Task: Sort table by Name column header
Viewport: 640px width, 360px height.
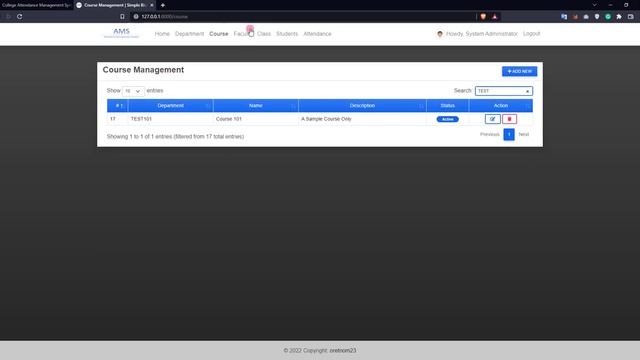Action: 256,105
